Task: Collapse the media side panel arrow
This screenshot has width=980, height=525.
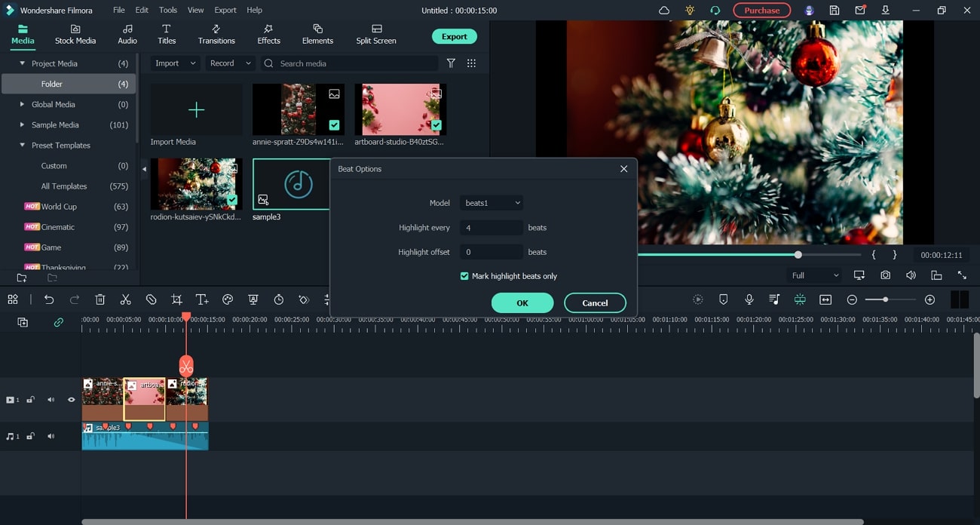Action: 144,169
